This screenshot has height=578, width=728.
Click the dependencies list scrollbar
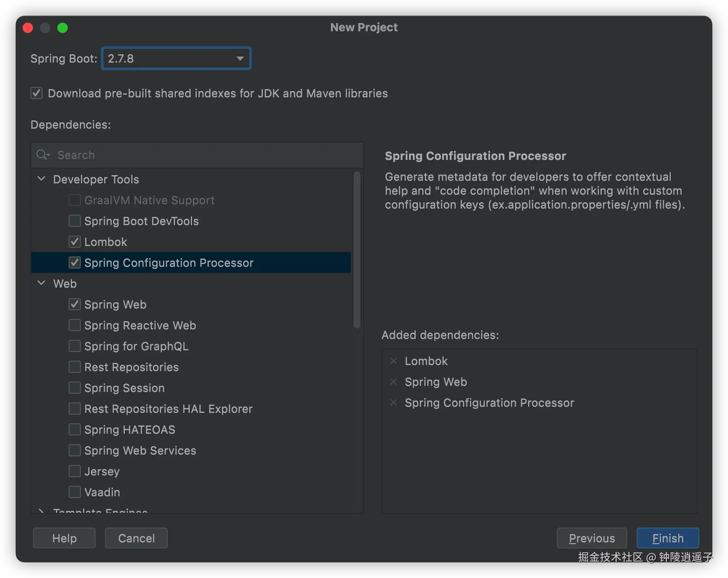click(357, 250)
